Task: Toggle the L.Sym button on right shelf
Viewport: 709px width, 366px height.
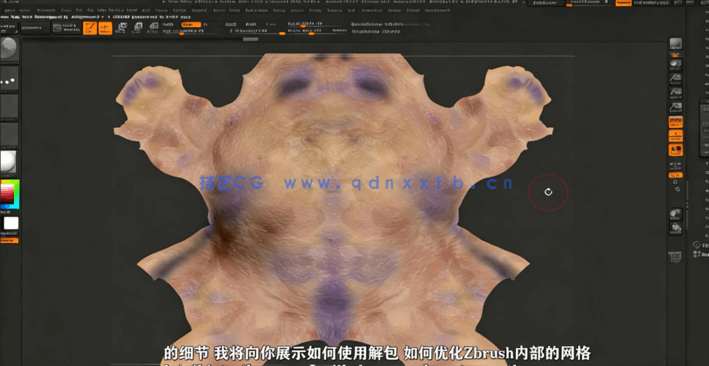Action: (x=676, y=166)
